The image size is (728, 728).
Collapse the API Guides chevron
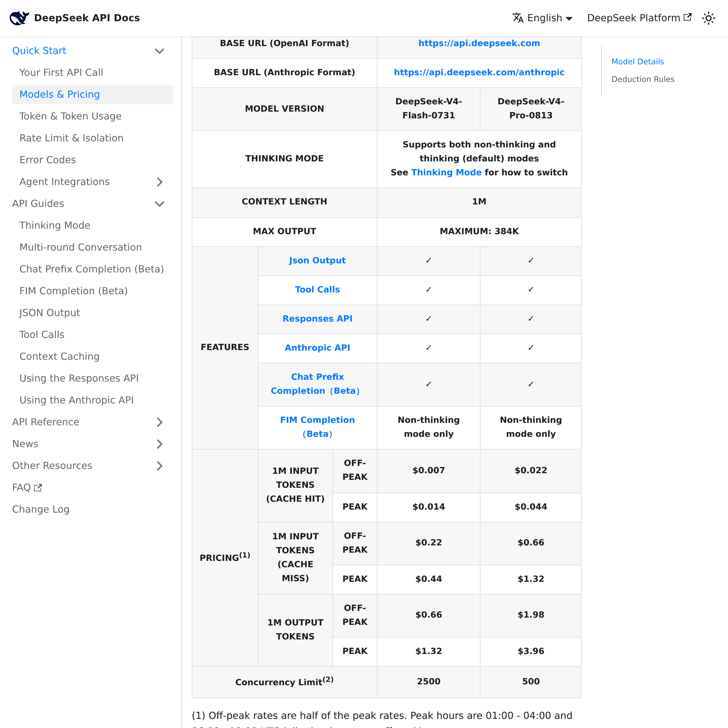coord(159,204)
